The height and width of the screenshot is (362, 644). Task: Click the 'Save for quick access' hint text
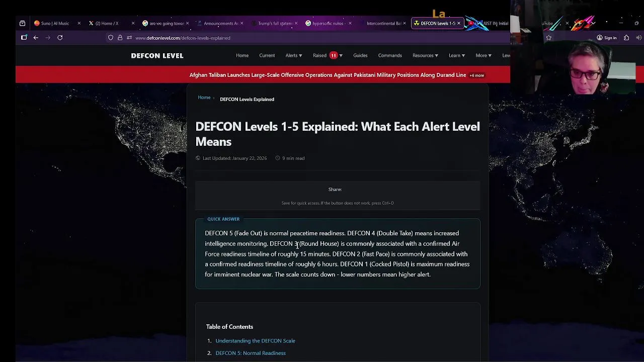click(x=338, y=203)
